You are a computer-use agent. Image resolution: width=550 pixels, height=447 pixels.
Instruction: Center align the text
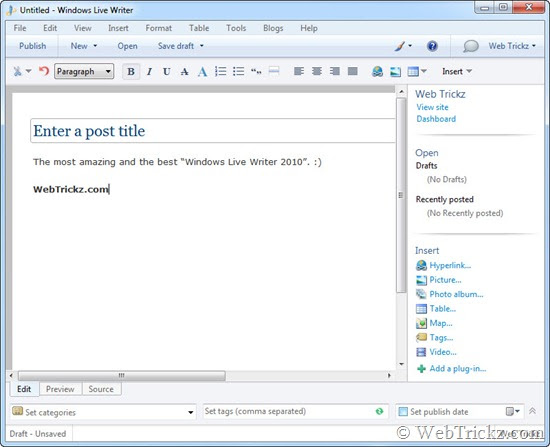(317, 71)
